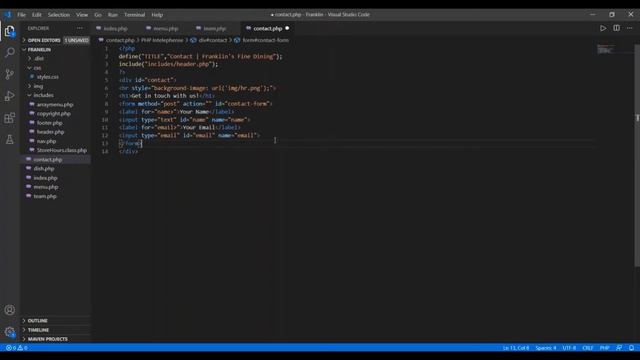This screenshot has height=360, width=640.
Task: Open the Search view in activity bar
Action: pos(10,52)
